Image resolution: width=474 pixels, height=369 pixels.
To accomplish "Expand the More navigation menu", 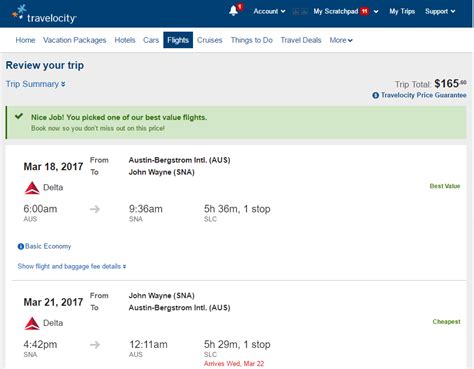I will (x=341, y=40).
